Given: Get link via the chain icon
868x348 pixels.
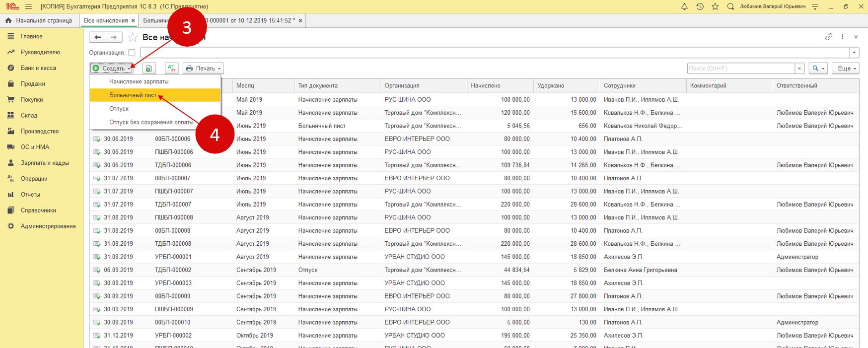Looking at the screenshot, I should 829,37.
